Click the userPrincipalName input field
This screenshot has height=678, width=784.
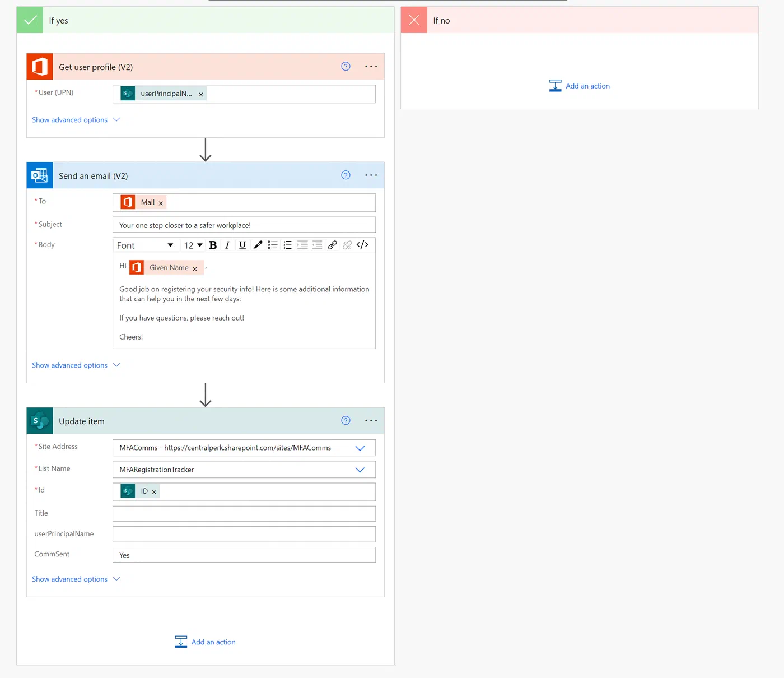point(244,534)
